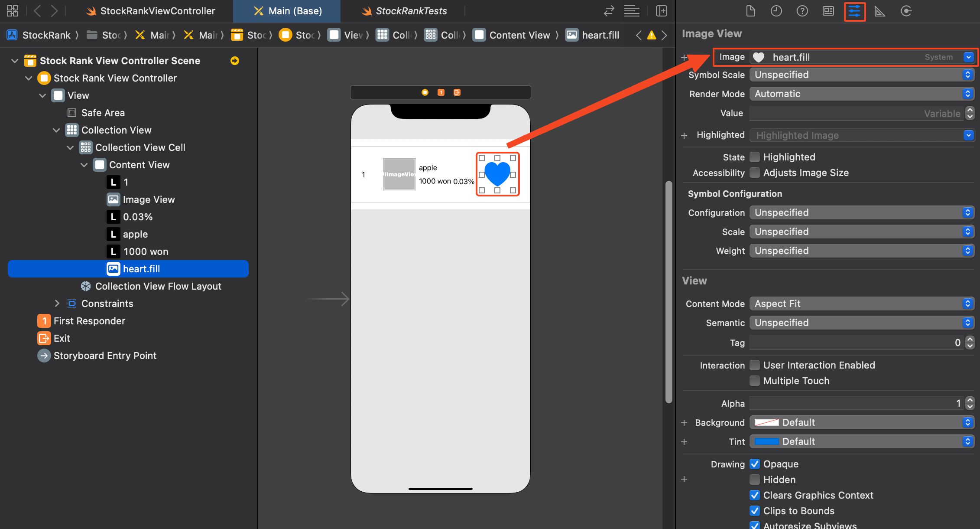Open the Content Mode dropdown
The height and width of the screenshot is (529, 980).
pos(861,304)
